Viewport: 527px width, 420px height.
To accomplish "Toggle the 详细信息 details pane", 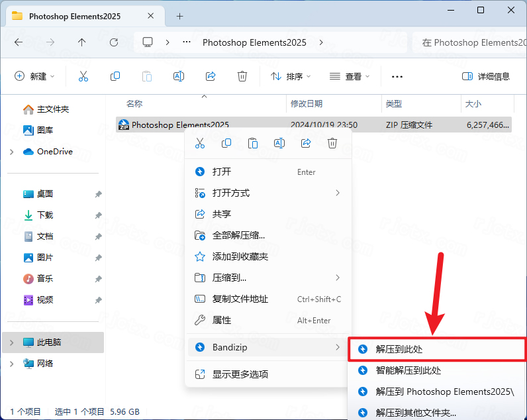I will [x=486, y=76].
